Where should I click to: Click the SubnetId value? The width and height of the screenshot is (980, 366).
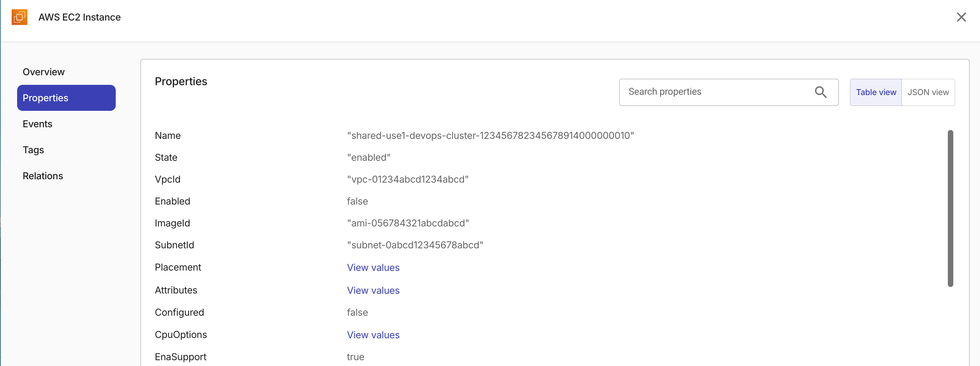tap(415, 245)
